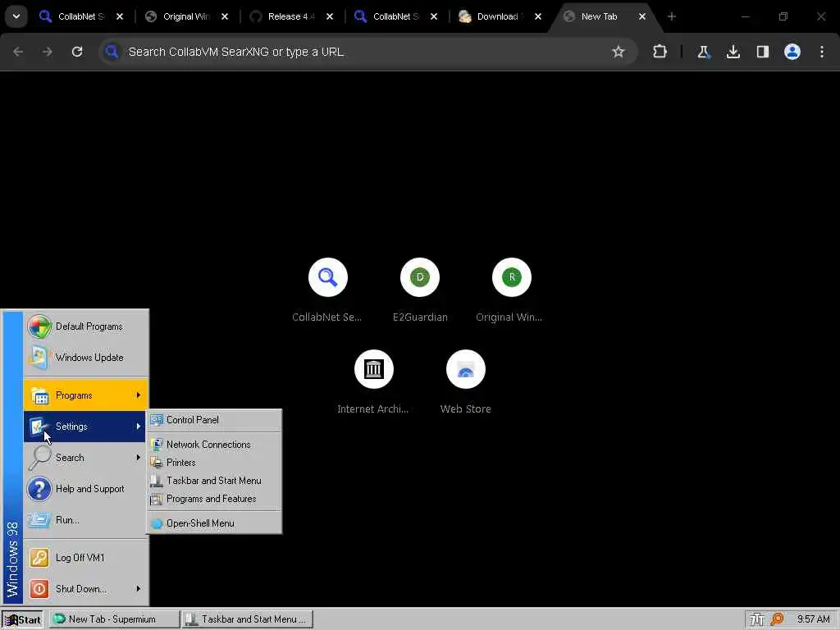
Task: Open the Extensions puzzle icon
Action: pyautogui.click(x=660, y=52)
